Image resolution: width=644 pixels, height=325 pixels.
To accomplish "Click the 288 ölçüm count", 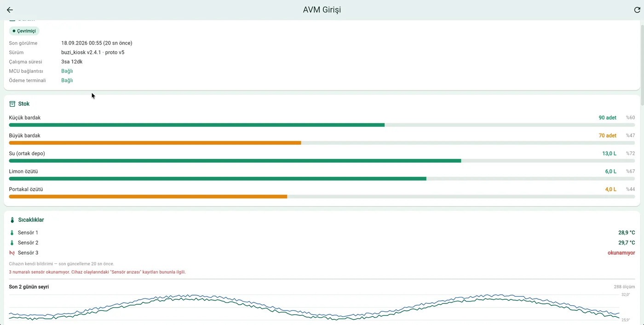I will point(624,287).
